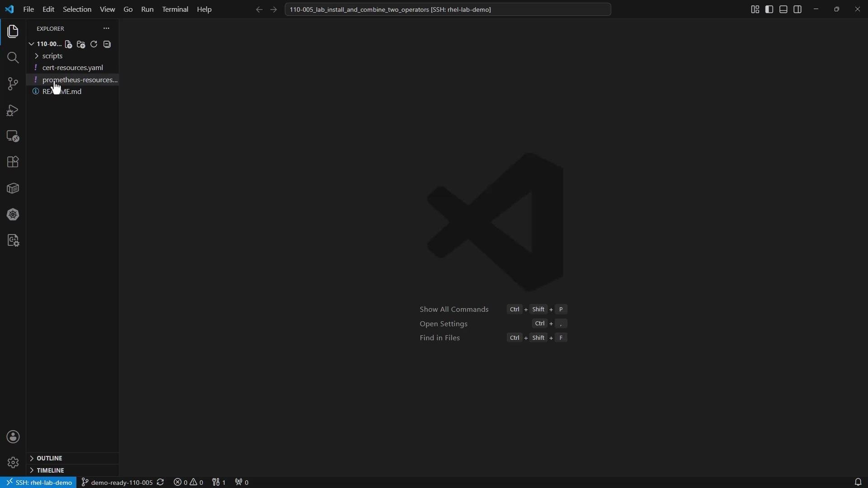Open the Containers view icon

[13, 188]
